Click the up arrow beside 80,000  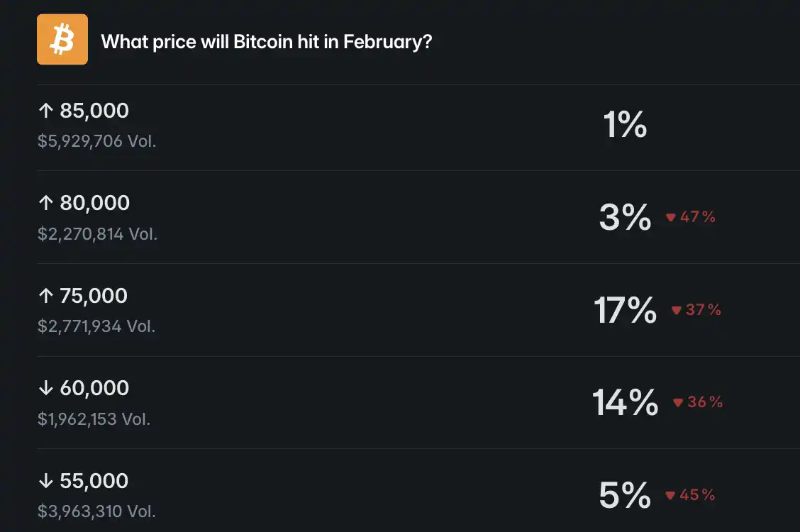coord(46,203)
